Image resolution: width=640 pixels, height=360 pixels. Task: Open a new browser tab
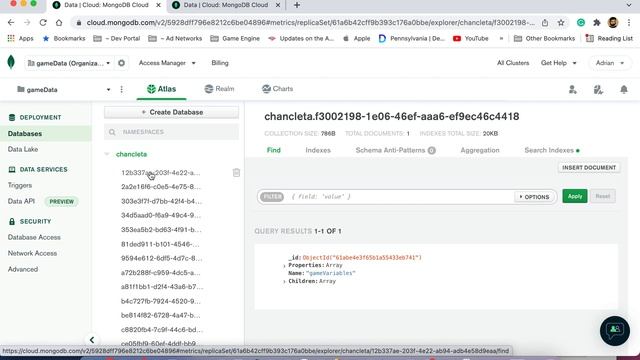pyautogui.click(x=297, y=5)
